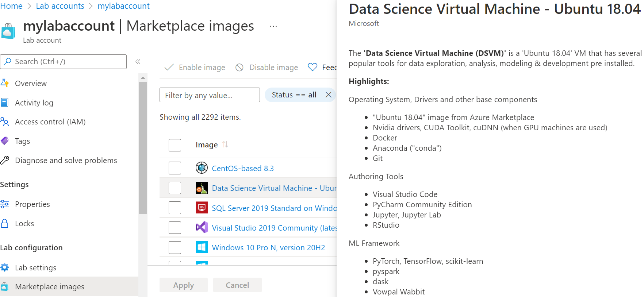Open Windows 10 Pro N, version 20H2 link
This screenshot has width=644, height=297.
point(268,247)
